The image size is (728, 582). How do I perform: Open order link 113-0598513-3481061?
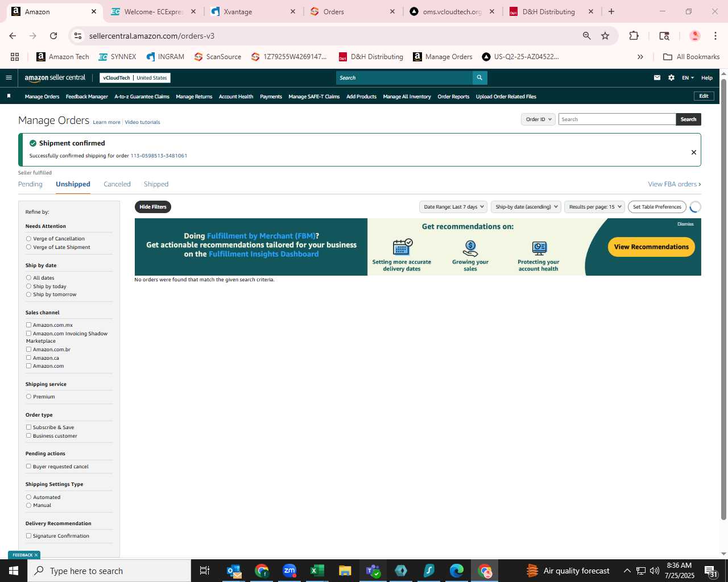tap(159, 156)
